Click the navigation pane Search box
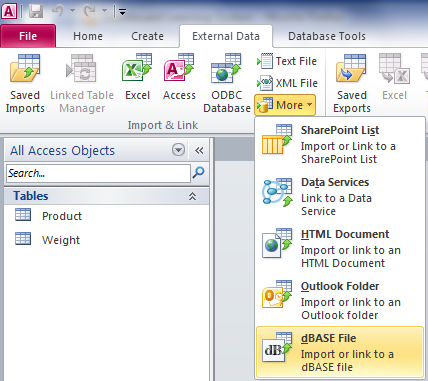The height and width of the screenshot is (381, 428). (98, 173)
